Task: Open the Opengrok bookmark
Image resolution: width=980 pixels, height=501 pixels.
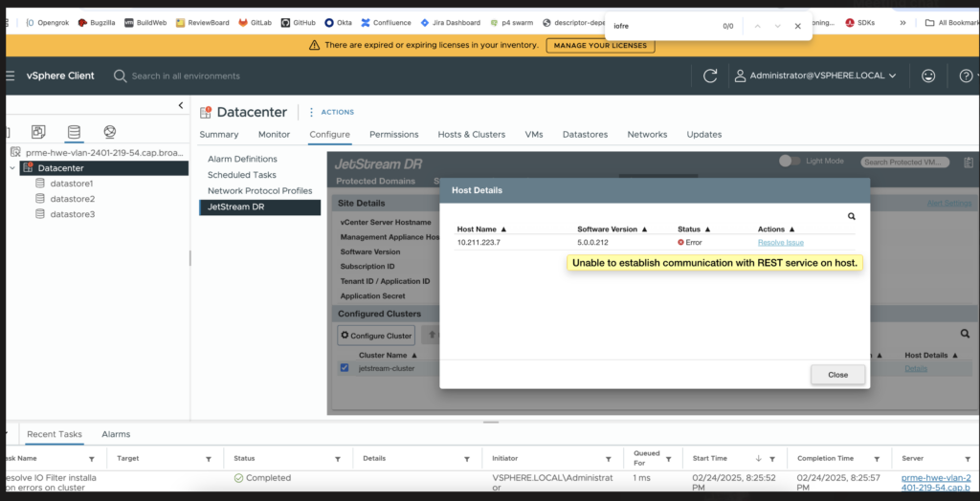Action: [49, 23]
